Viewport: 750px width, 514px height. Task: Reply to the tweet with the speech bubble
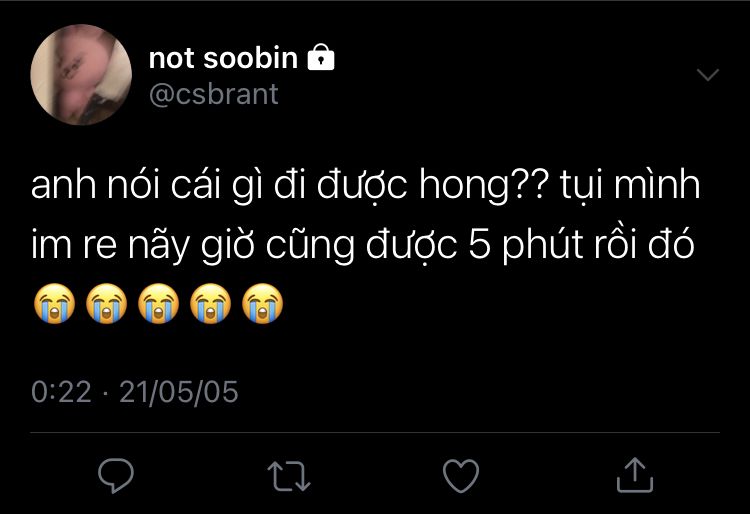pos(116,474)
